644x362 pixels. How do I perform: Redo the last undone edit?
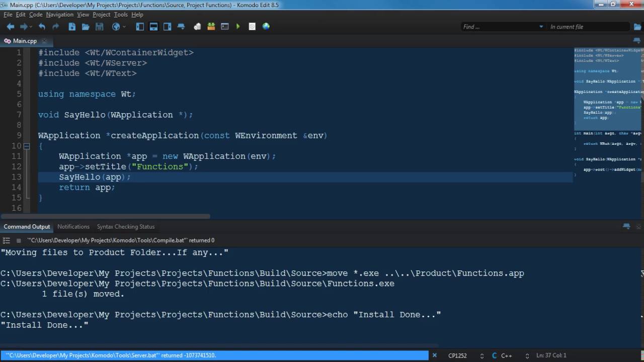coord(56,27)
